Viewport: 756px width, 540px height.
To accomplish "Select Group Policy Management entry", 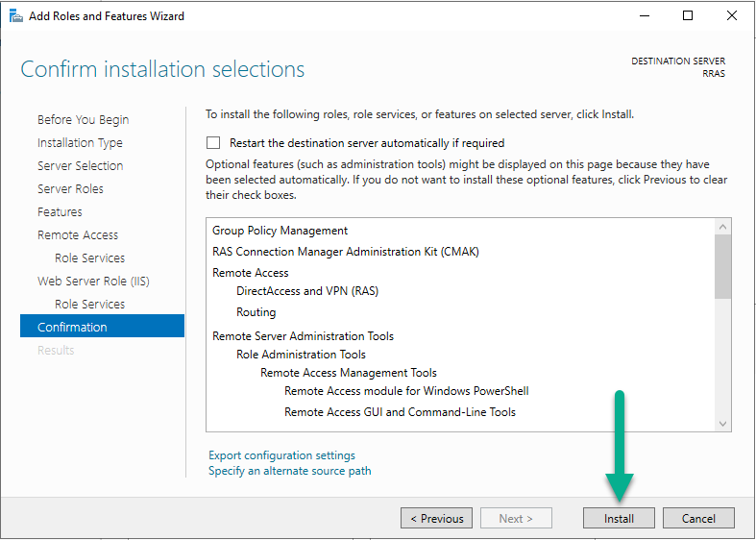I will click(x=280, y=231).
